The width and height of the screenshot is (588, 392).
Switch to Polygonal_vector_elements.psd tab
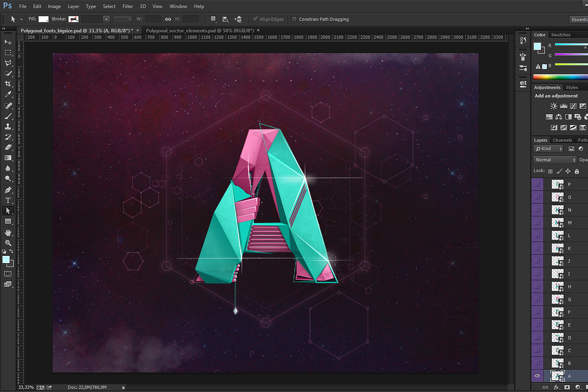[x=199, y=30]
